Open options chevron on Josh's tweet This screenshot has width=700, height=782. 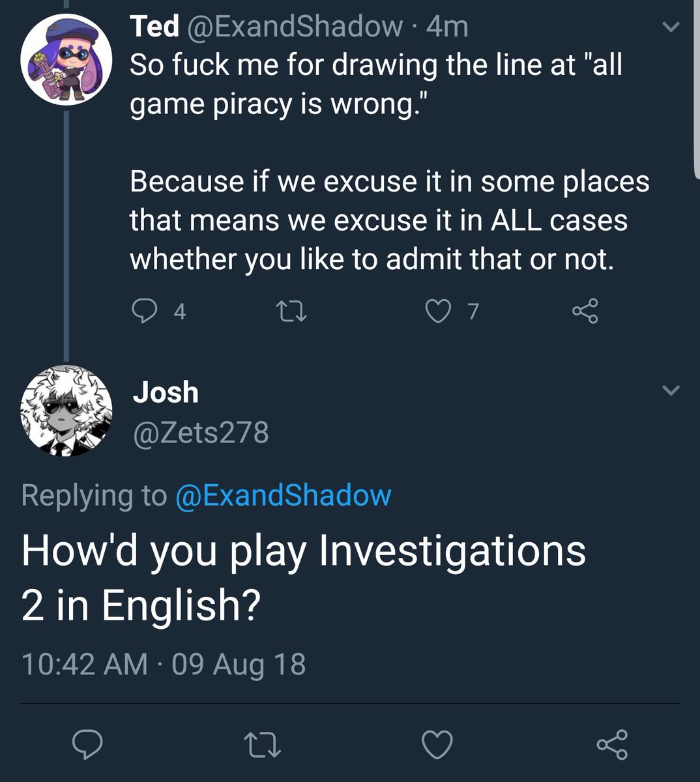[671, 390]
